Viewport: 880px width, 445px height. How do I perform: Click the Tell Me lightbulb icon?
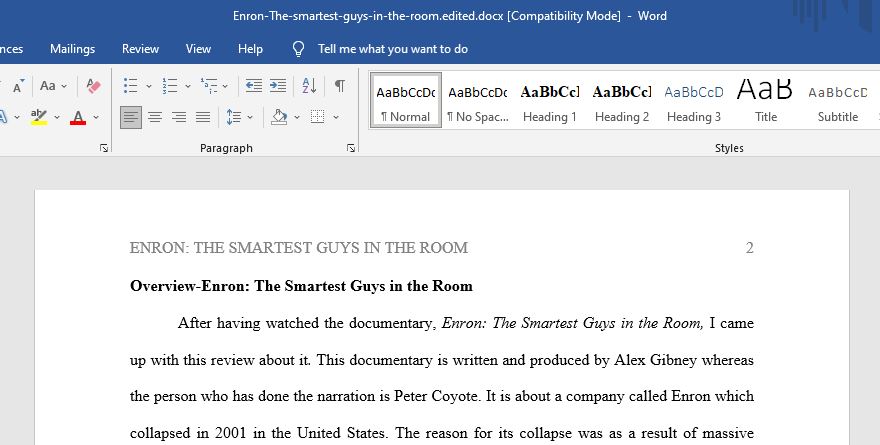tap(299, 49)
